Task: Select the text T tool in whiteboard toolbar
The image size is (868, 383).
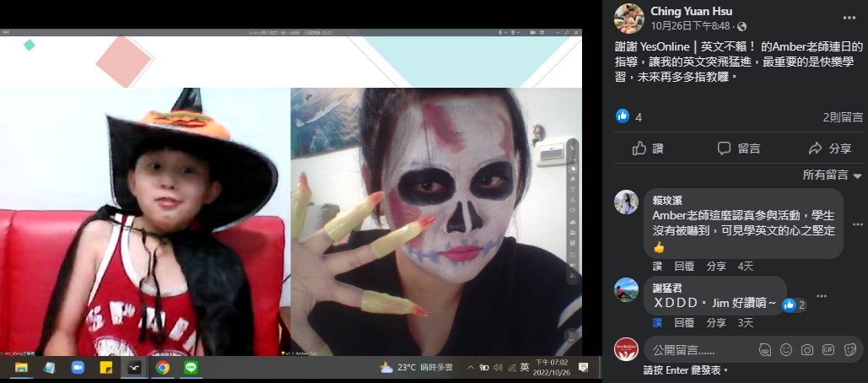Action: [x=573, y=189]
